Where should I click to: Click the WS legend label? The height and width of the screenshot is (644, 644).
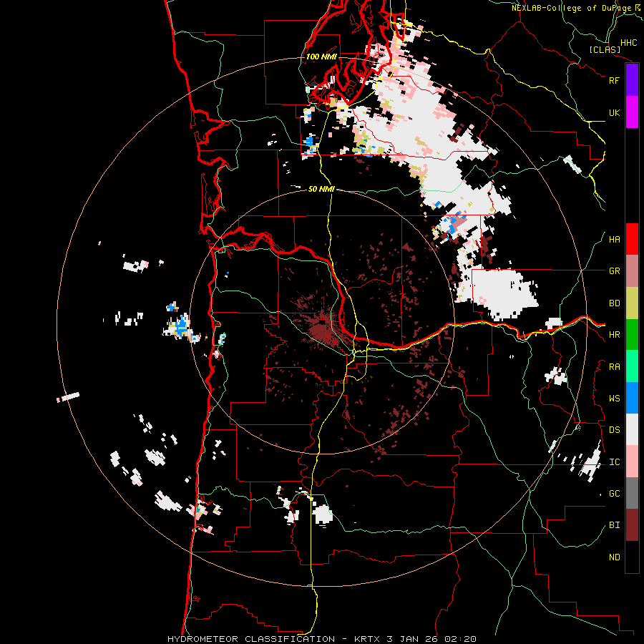(614, 399)
